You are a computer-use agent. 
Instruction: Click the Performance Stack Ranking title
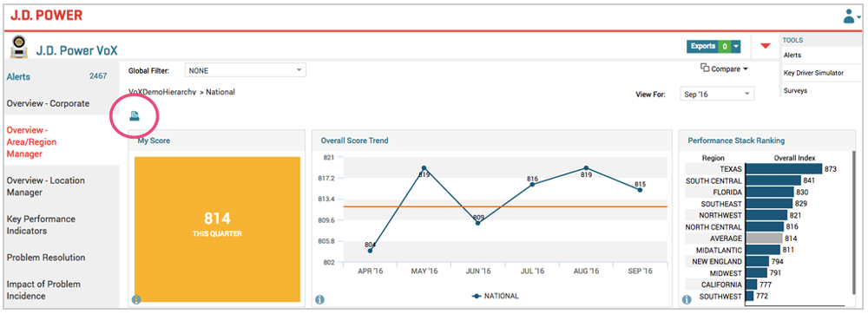pos(736,141)
